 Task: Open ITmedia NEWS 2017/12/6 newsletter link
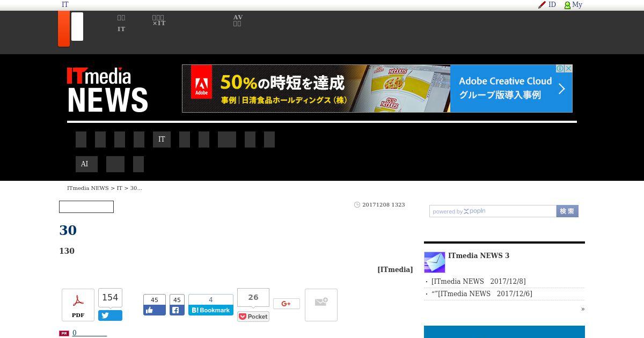(x=482, y=294)
